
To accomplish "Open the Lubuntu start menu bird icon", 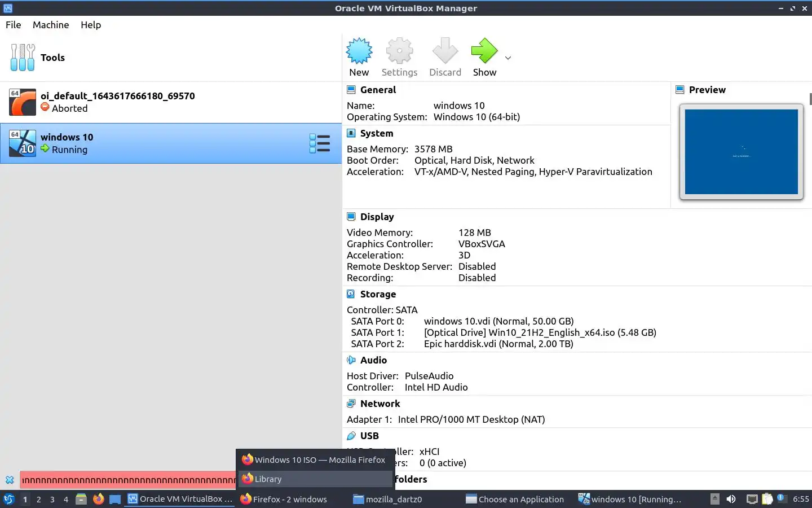I will pyautogui.click(x=8, y=499).
